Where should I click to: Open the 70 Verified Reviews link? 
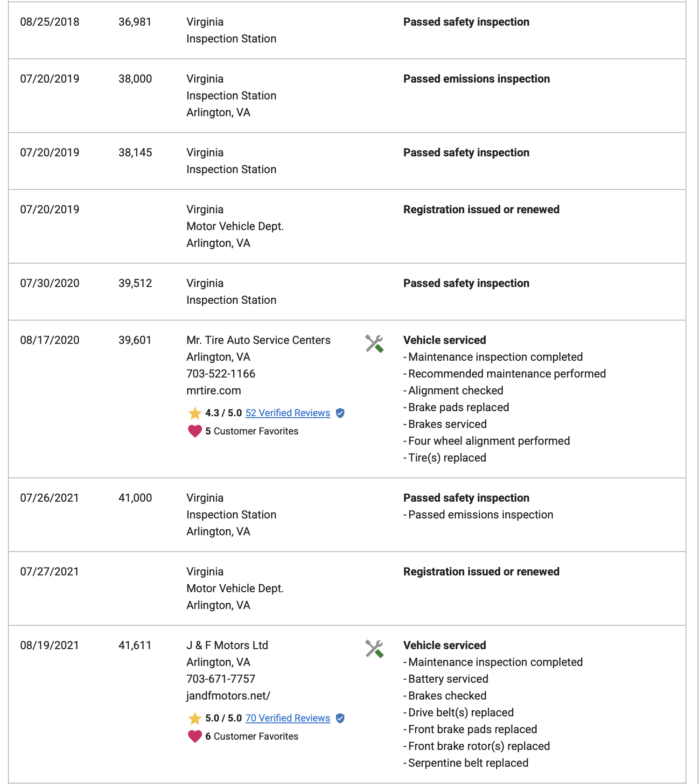(288, 718)
